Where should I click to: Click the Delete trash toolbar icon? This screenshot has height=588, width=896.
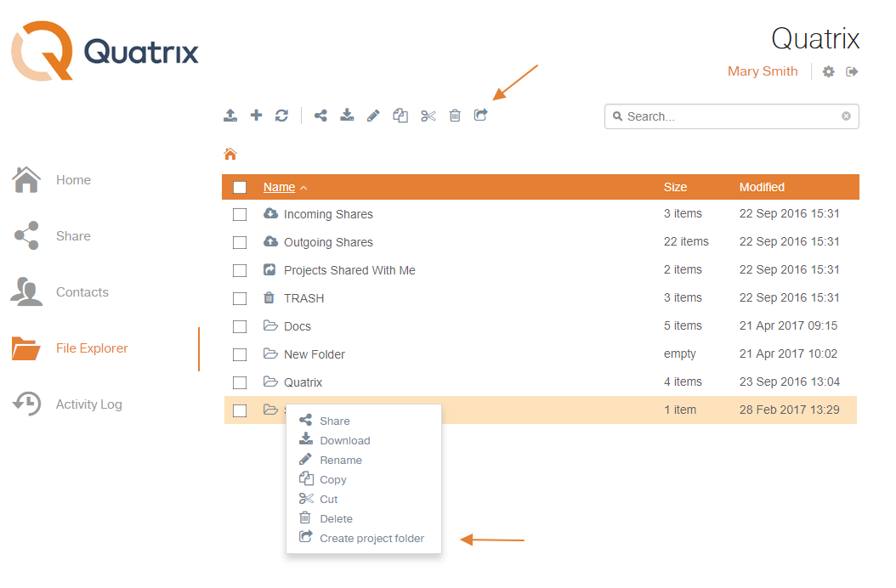pos(455,116)
